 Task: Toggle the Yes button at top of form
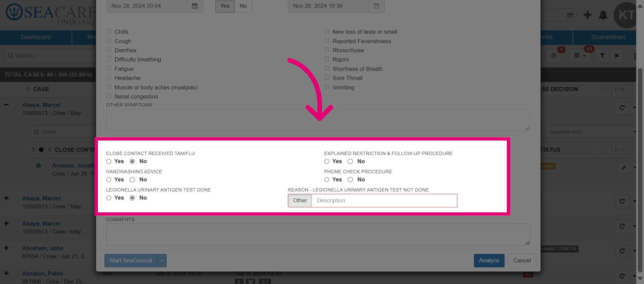coord(225,6)
